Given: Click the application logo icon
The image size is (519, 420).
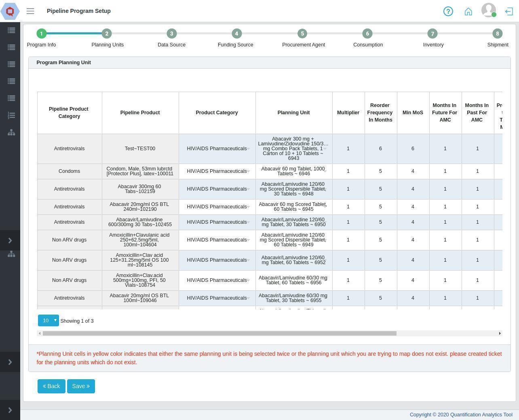Looking at the screenshot, I should tap(10, 11).
